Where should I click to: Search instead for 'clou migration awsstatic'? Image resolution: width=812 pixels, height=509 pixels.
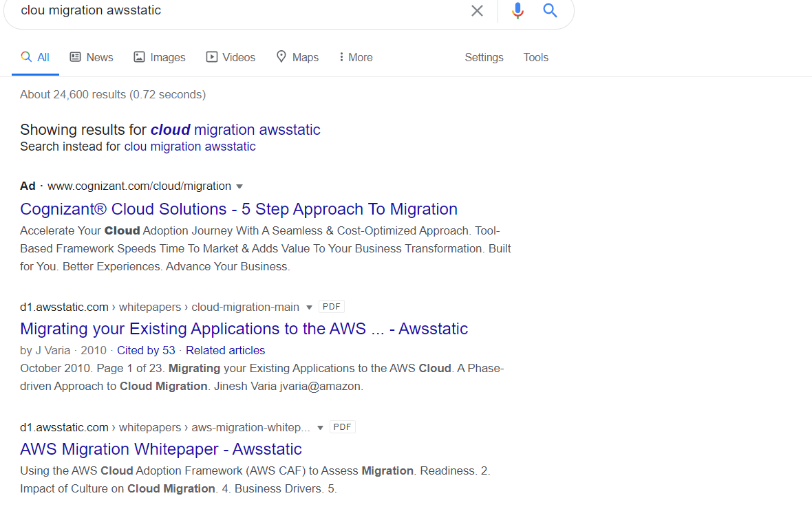click(x=189, y=147)
